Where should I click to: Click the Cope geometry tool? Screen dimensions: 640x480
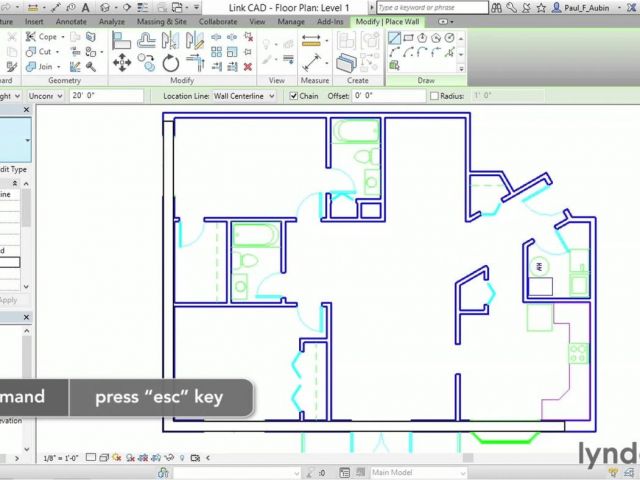[x=41, y=37]
